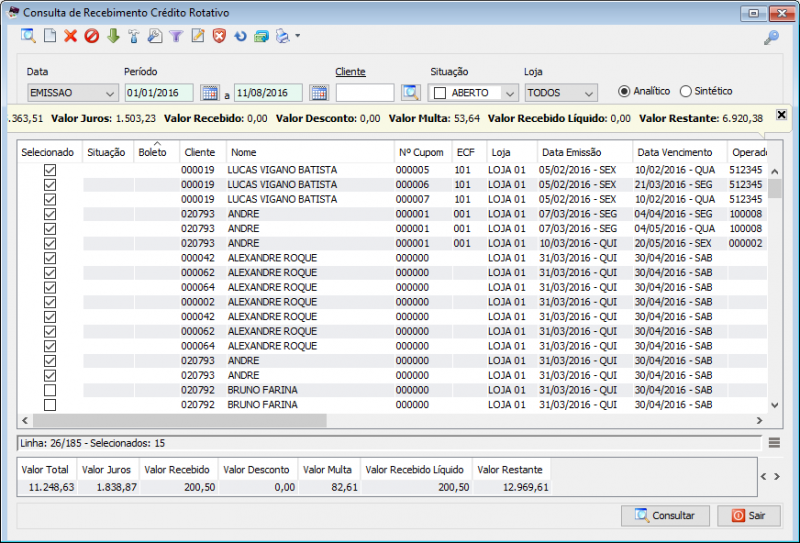Viewport: 800px width, 543px height.
Task: Click the Cliente lookup search icon
Action: click(x=411, y=93)
